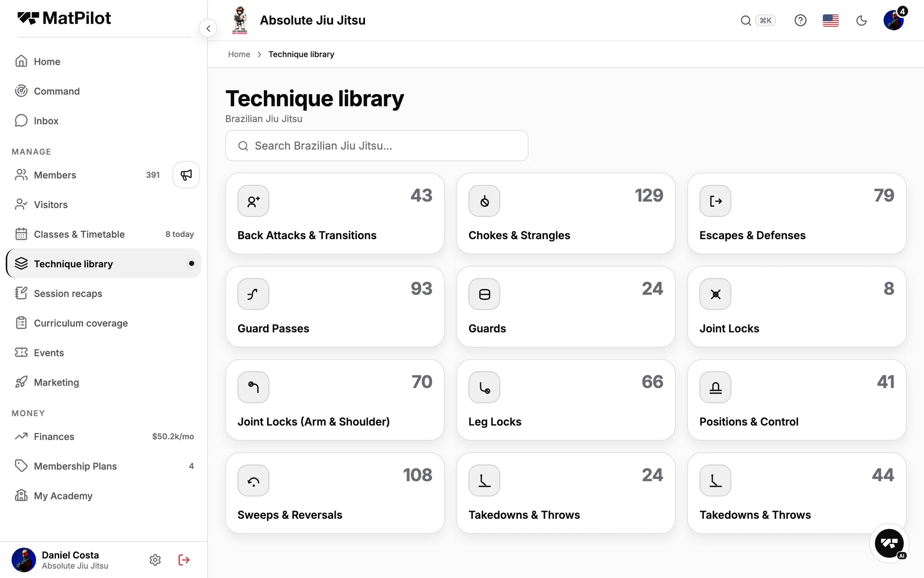The height and width of the screenshot is (578, 924).
Task: Open My Academy in the sidebar
Action: pos(103,496)
